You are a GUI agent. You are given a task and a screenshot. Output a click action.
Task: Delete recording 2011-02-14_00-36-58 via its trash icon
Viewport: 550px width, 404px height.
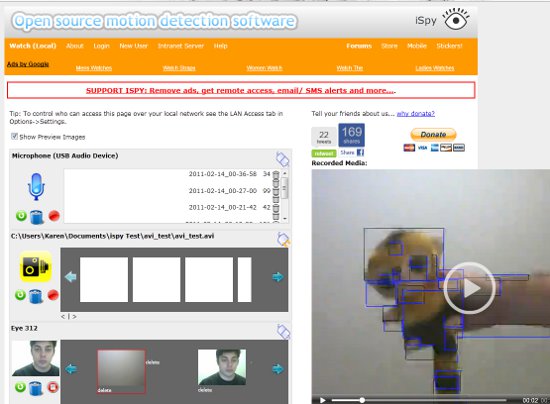[276, 174]
